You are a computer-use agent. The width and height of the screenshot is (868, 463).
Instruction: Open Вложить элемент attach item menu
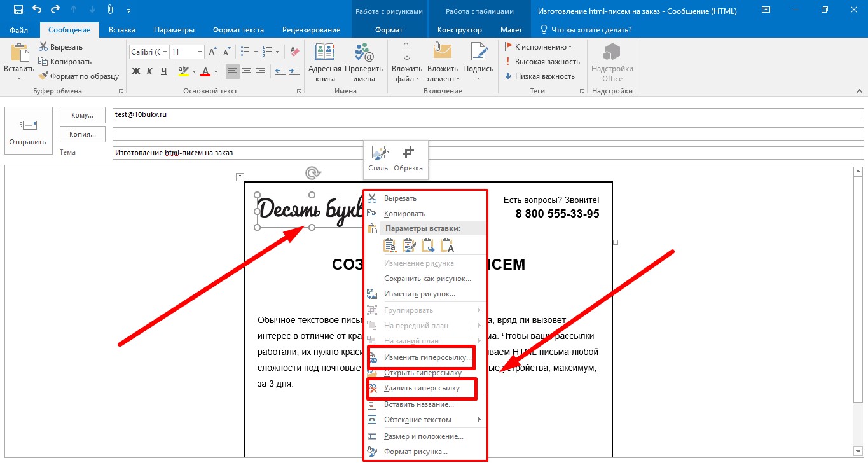coord(443,62)
